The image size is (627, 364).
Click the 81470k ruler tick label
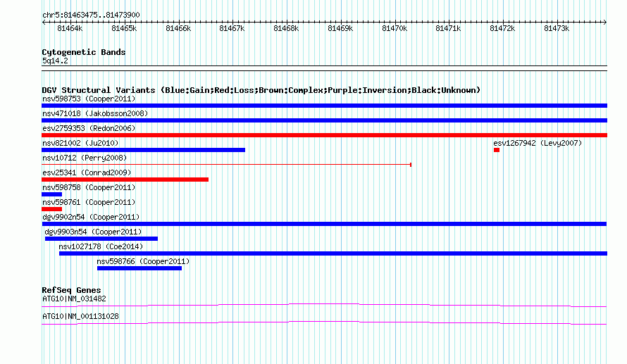(x=395, y=28)
